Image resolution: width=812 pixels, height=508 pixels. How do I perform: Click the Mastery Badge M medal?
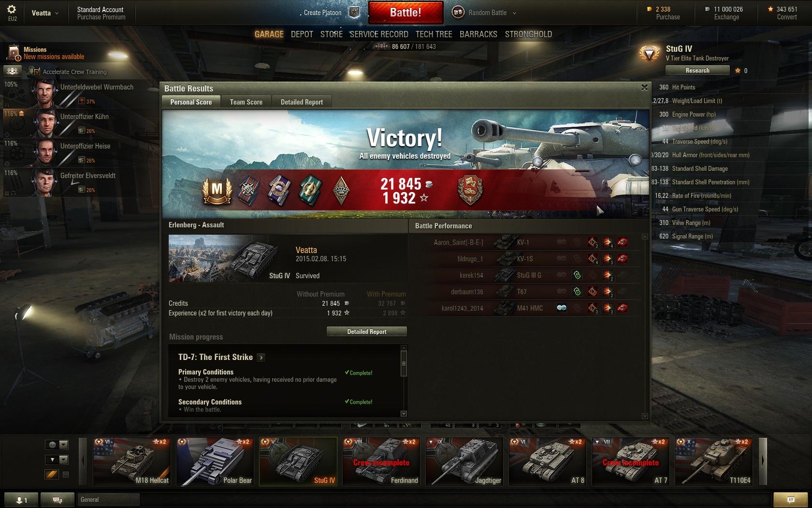[x=217, y=190]
